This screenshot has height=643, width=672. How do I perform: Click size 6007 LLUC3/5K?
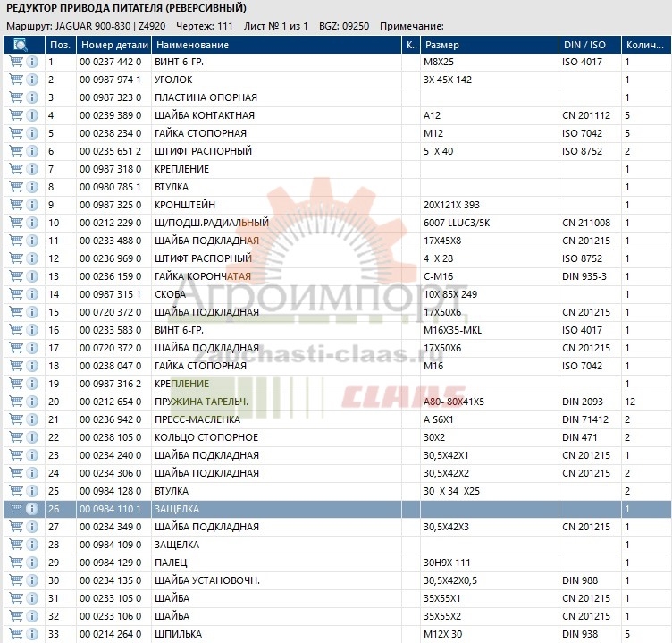(x=457, y=223)
